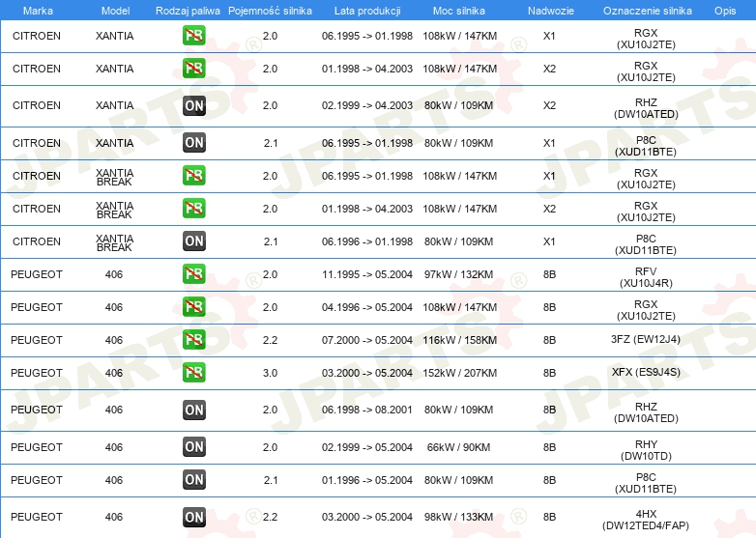This screenshot has height=538, width=756.
Task: Click the diesel ON icon in the Xantia RHZ row
Action: 193,105
